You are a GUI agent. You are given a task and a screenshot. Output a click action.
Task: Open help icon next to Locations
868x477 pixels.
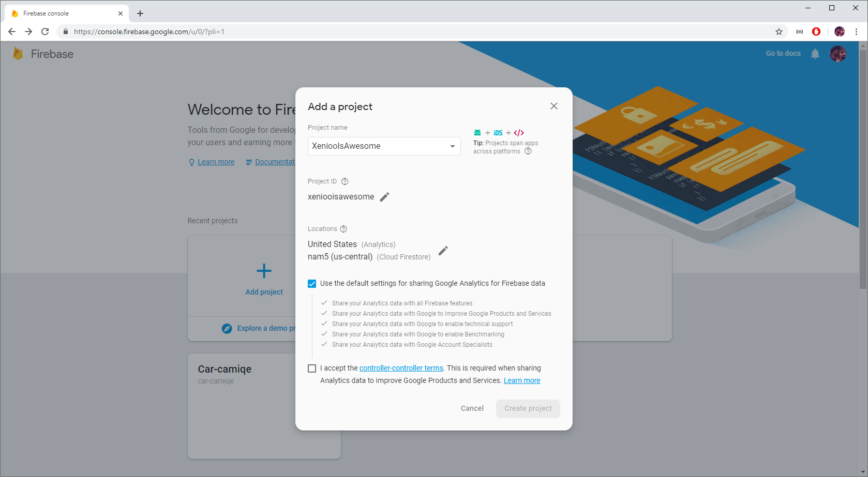343,229
